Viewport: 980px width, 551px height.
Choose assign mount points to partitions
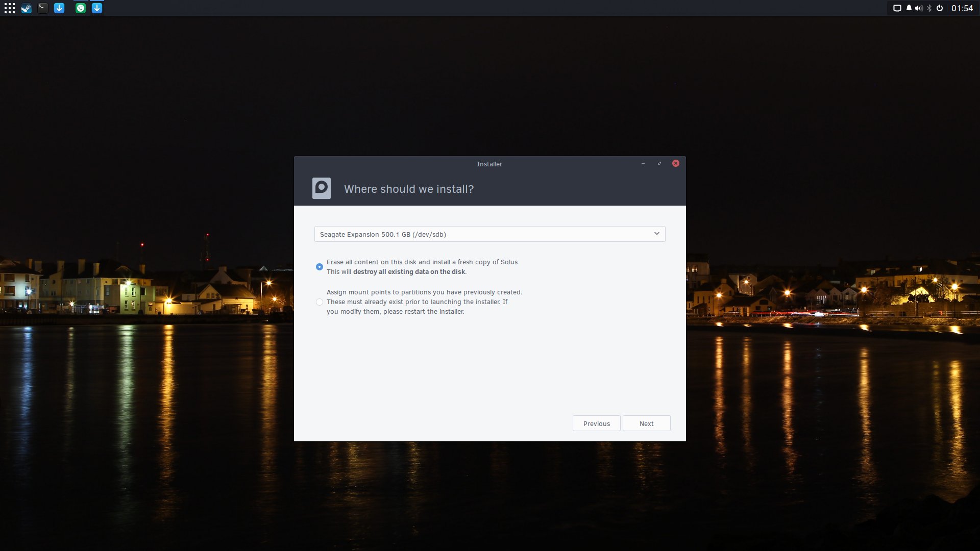pyautogui.click(x=320, y=302)
